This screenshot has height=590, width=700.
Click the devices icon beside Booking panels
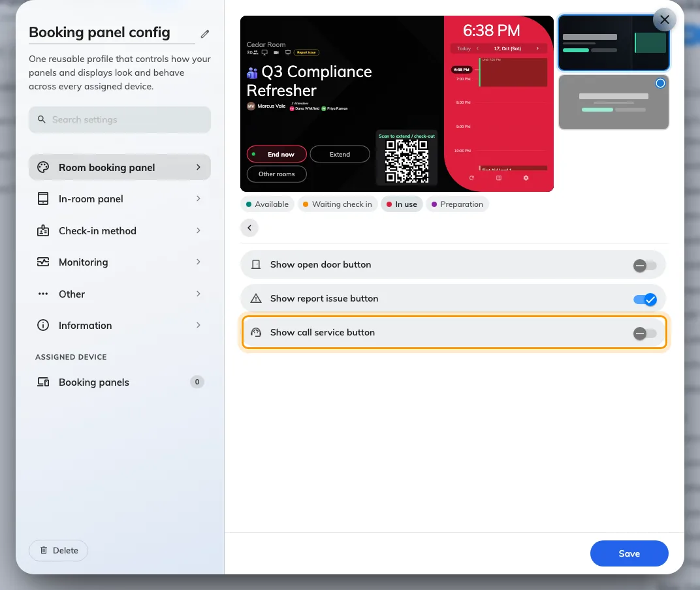[x=43, y=382]
